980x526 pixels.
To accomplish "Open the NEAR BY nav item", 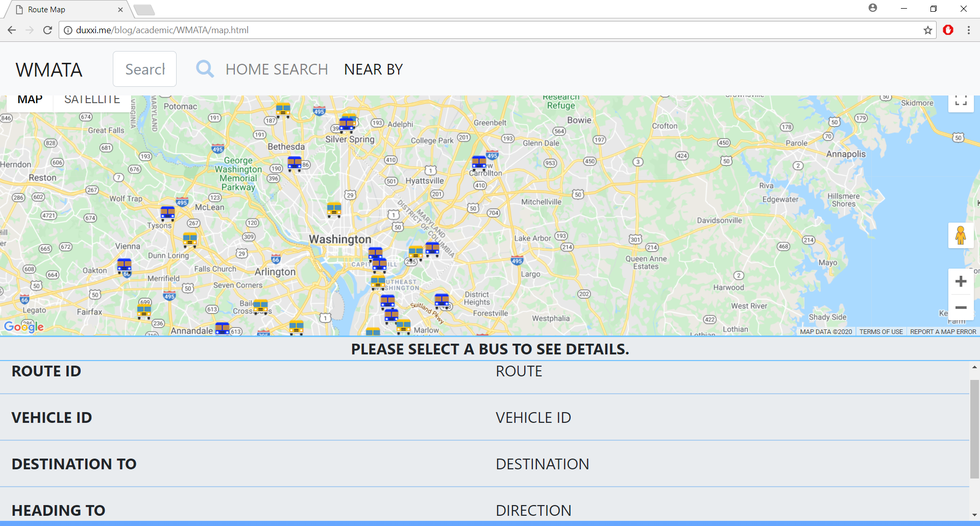I will (x=373, y=69).
